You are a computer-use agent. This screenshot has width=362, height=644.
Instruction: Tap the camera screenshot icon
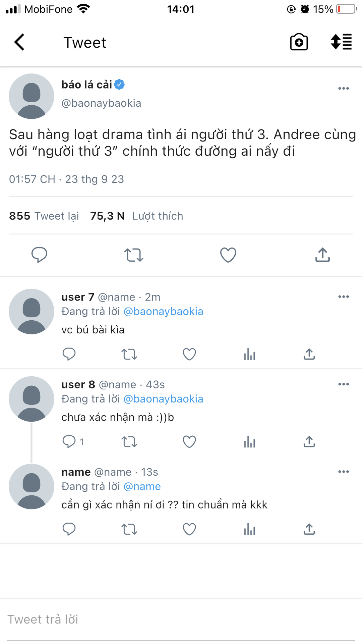tap(299, 42)
